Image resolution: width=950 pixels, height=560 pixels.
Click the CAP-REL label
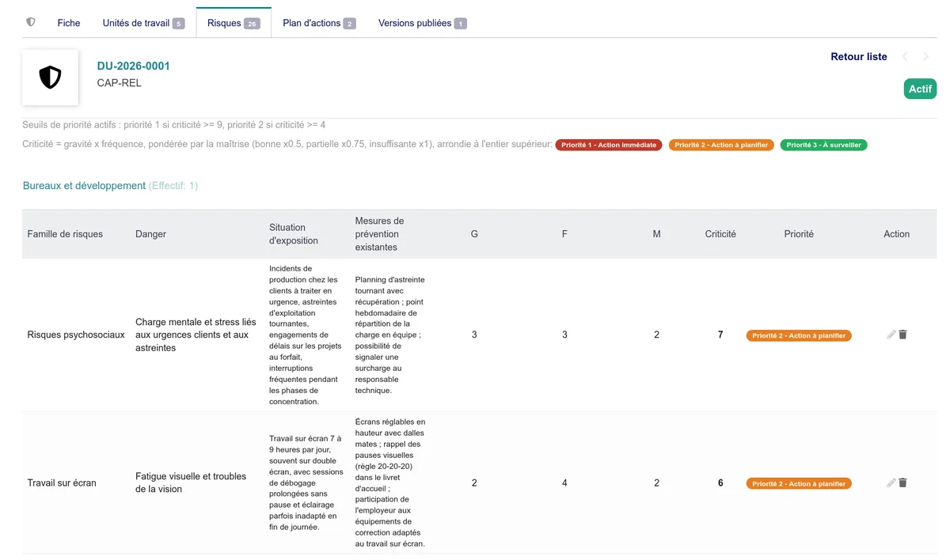120,82
